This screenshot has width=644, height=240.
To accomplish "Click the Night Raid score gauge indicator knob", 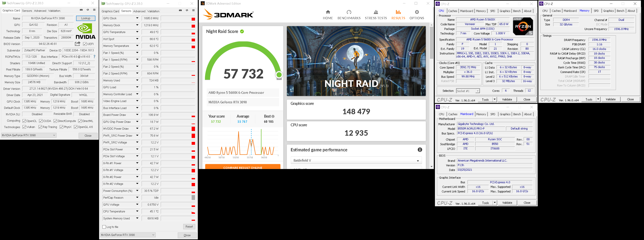I will (x=279, y=75).
